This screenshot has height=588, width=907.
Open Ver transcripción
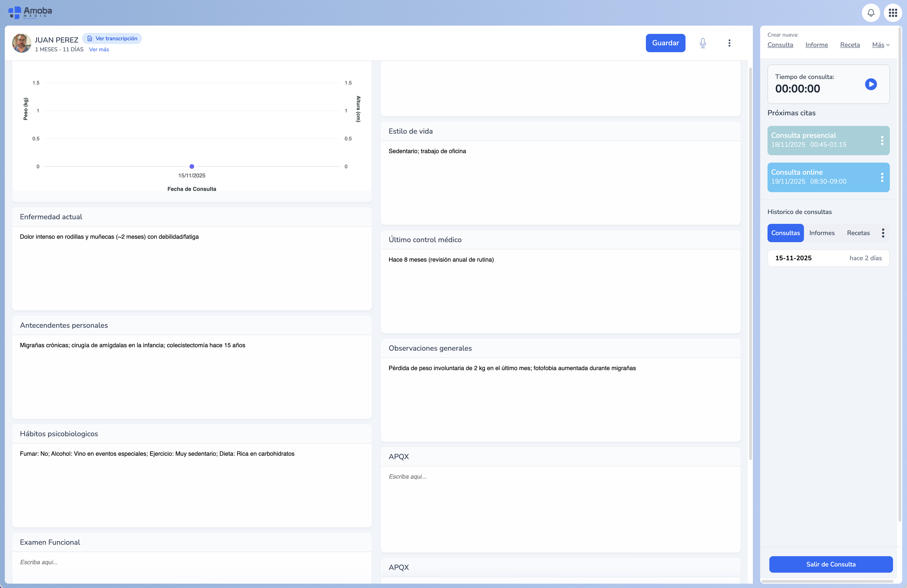coord(112,38)
